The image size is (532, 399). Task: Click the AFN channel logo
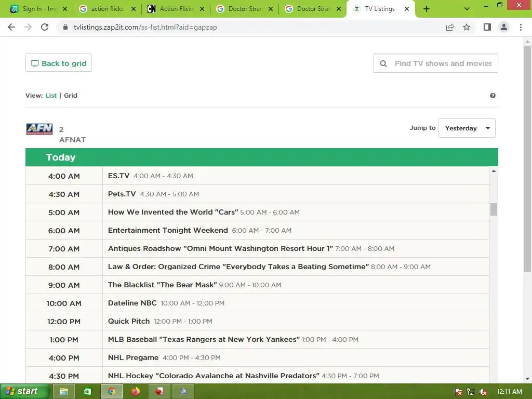click(x=39, y=129)
